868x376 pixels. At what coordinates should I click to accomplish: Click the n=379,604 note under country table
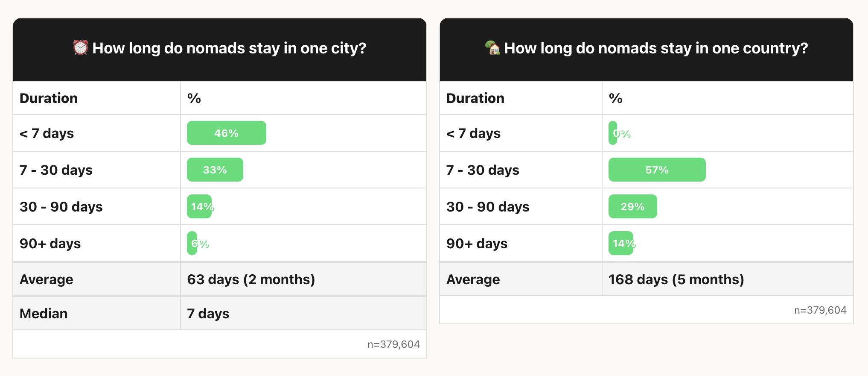click(x=820, y=310)
